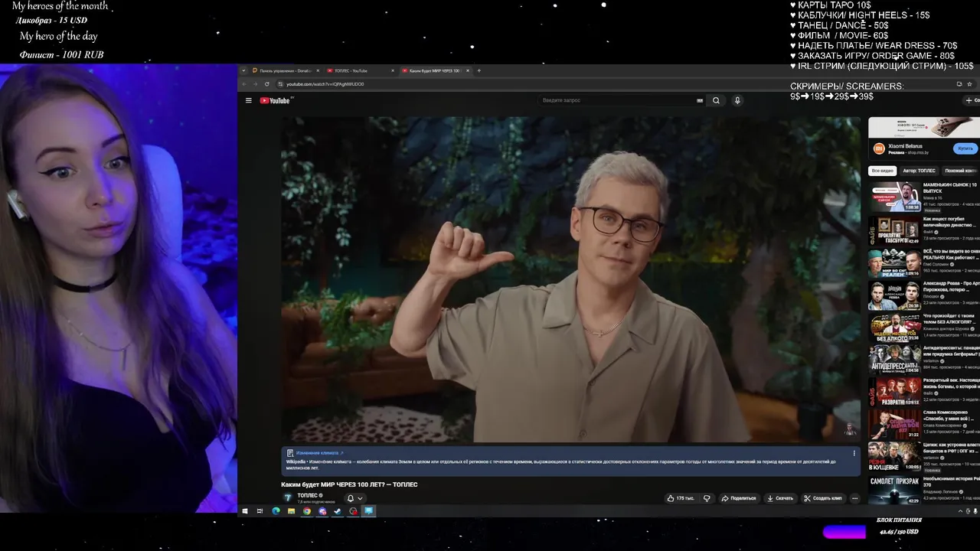The image size is (980, 551).
Task: Open the 'САМОЛЕТ ПРИЗРАК' video thumbnail
Action: pos(894,491)
